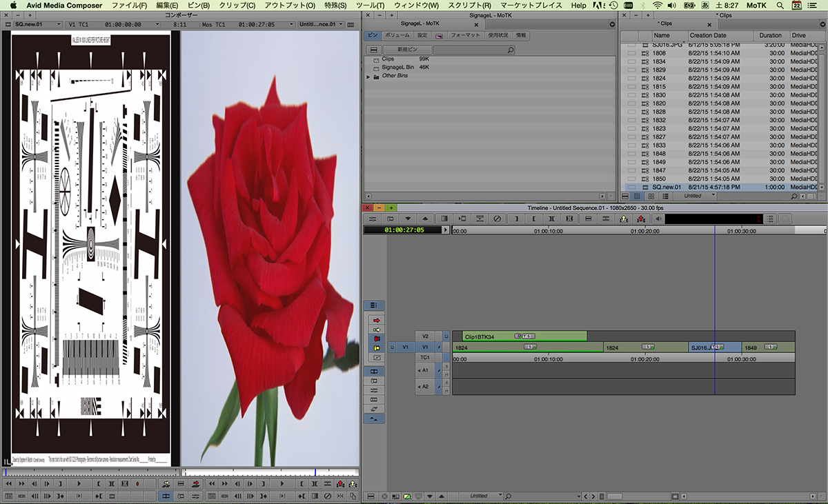This screenshot has width=828, height=504.
Task: Click the search magnifier in project window
Action: pos(510,50)
